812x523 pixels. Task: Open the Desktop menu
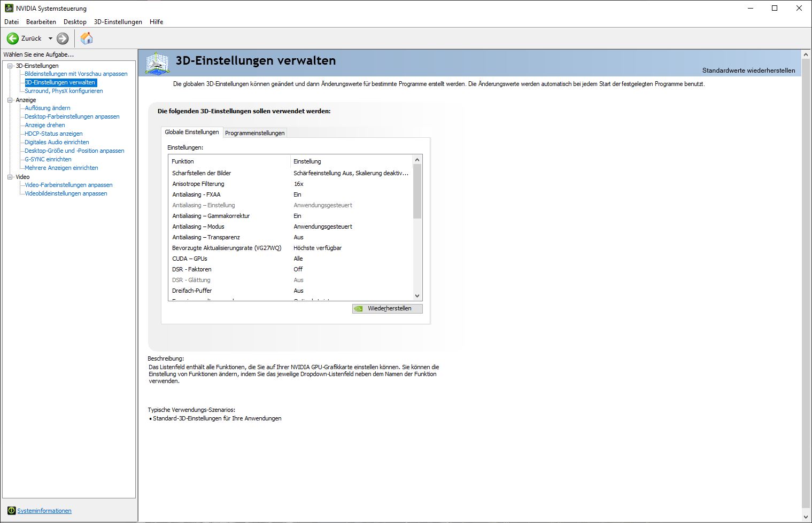tap(75, 22)
